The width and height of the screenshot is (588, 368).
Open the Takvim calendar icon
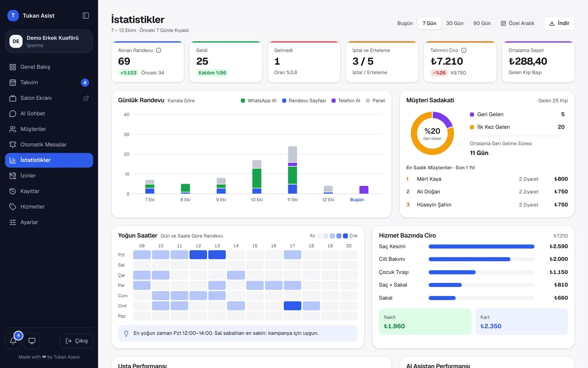pyautogui.click(x=13, y=82)
